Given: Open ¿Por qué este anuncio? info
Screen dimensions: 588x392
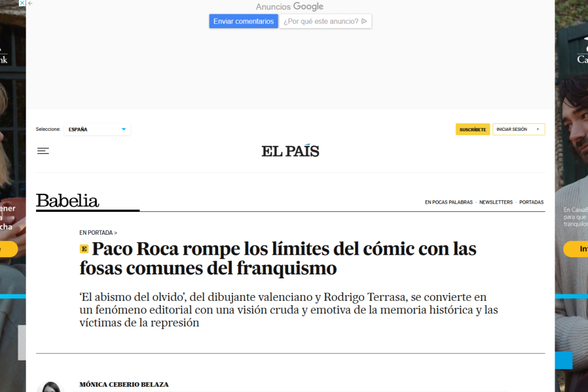Looking at the screenshot, I should pyautogui.click(x=325, y=21).
